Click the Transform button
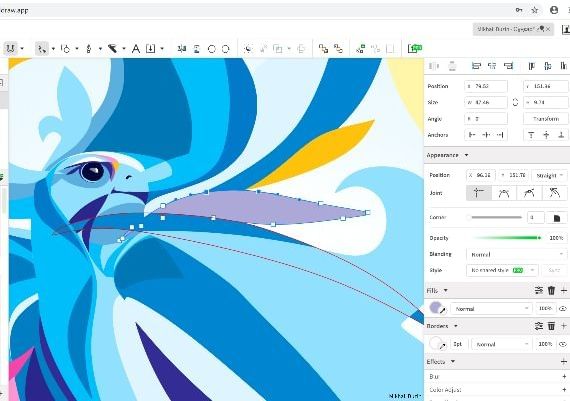The width and height of the screenshot is (570, 401). click(546, 119)
